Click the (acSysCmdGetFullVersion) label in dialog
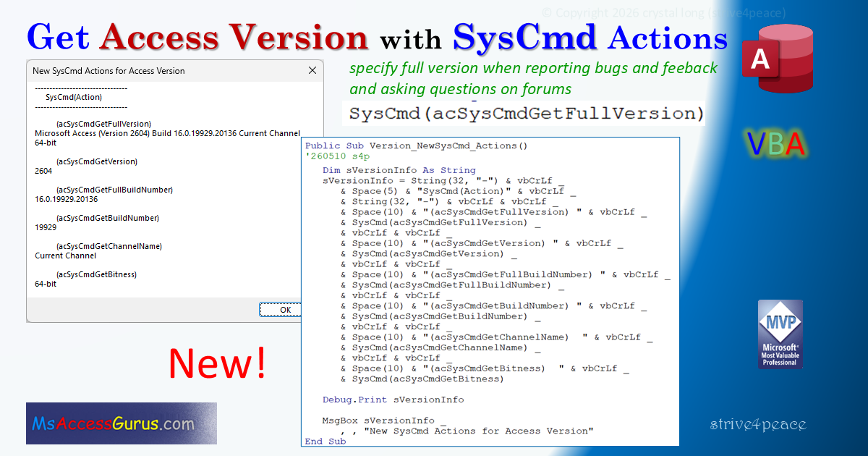The width and height of the screenshot is (868, 456). [x=103, y=124]
